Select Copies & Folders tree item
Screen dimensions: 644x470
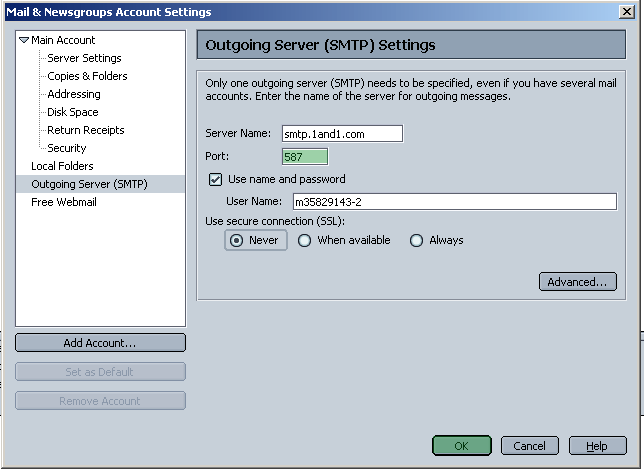pos(87,76)
